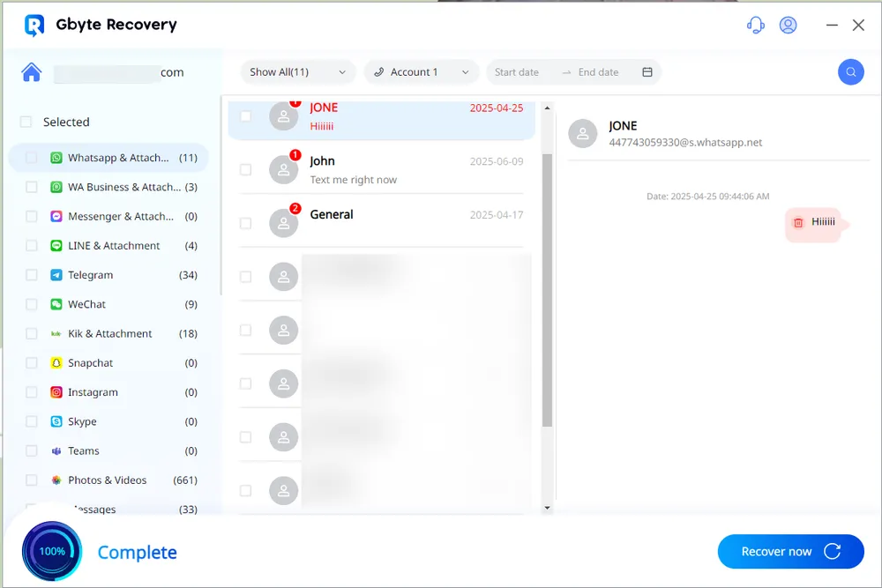This screenshot has width=882, height=588.
Task: Click the conversation list scrollbar down arrow
Action: point(548,508)
